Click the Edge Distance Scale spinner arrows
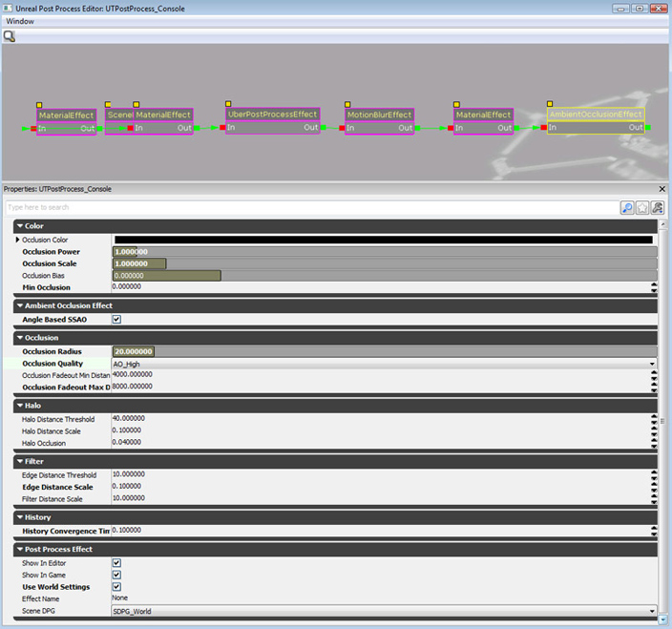 pyautogui.click(x=654, y=487)
